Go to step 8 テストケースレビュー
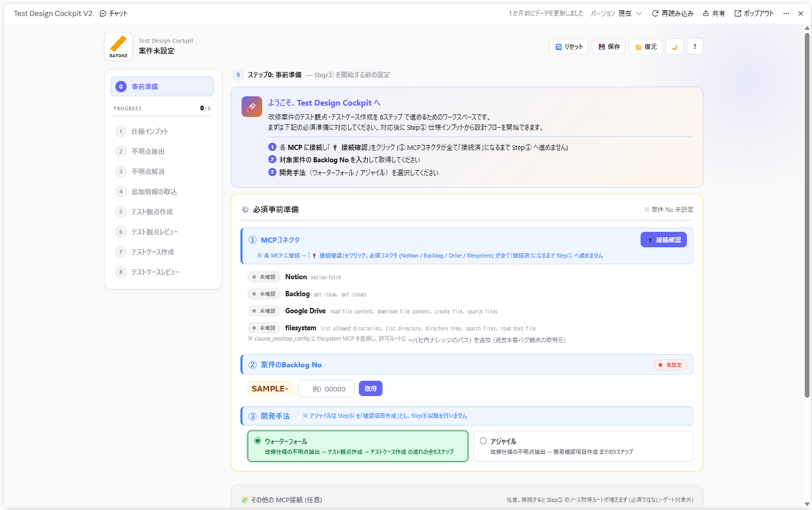Viewport: 812px width, 510px height. point(162,272)
